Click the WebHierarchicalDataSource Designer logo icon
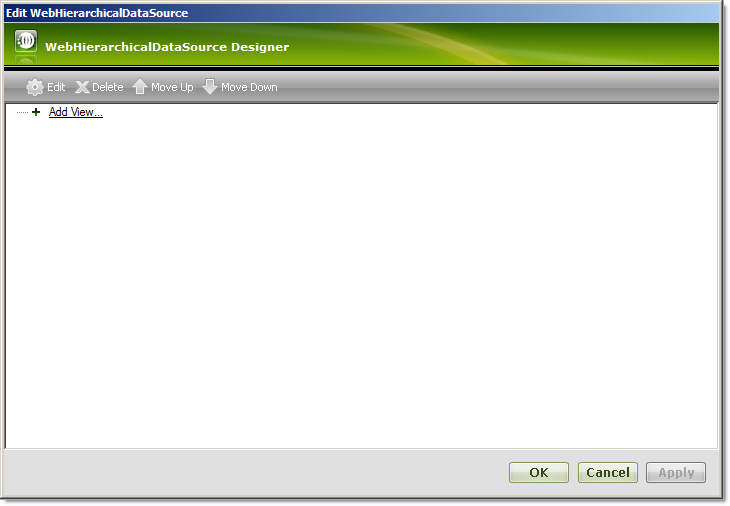This screenshot has width=730, height=506. [26, 40]
